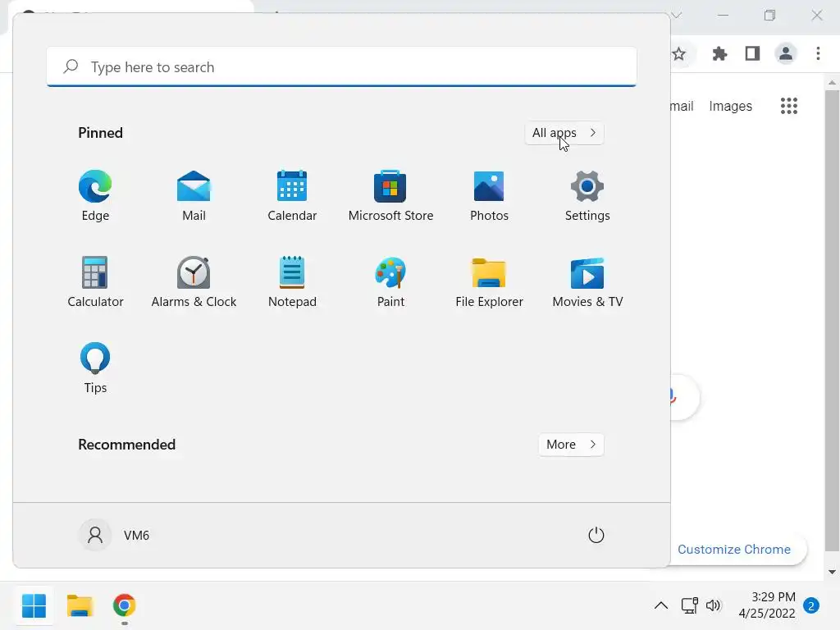
Task: Open the VM6 user account menu
Action: coord(114,535)
